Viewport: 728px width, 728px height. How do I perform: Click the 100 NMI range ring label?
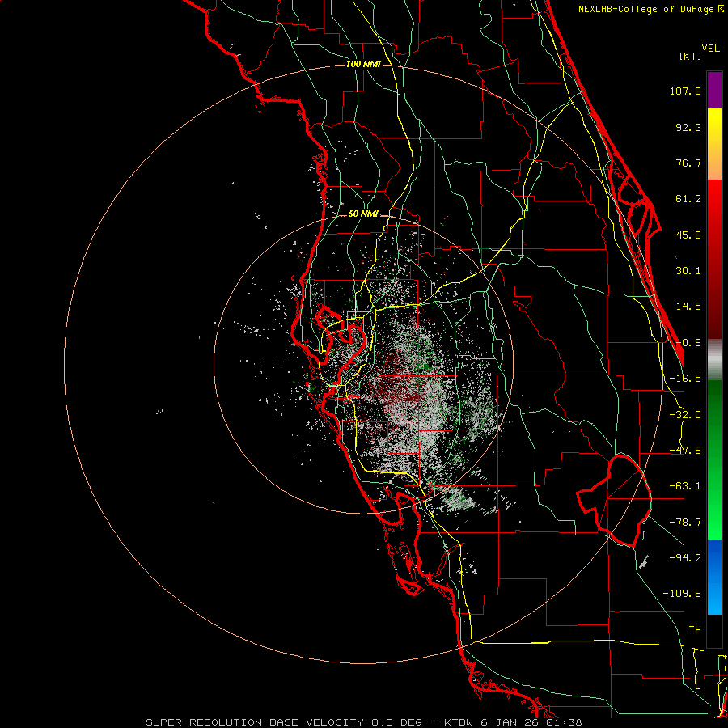[x=363, y=64]
